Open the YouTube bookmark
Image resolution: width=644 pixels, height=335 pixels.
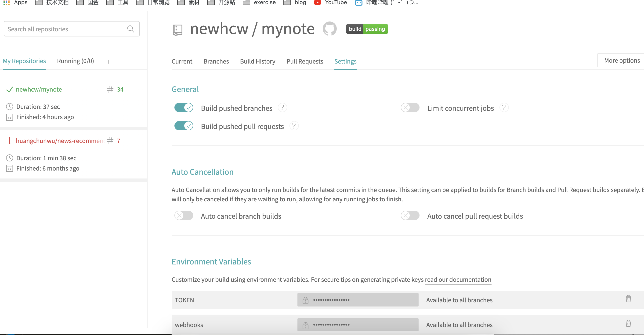(x=330, y=3)
